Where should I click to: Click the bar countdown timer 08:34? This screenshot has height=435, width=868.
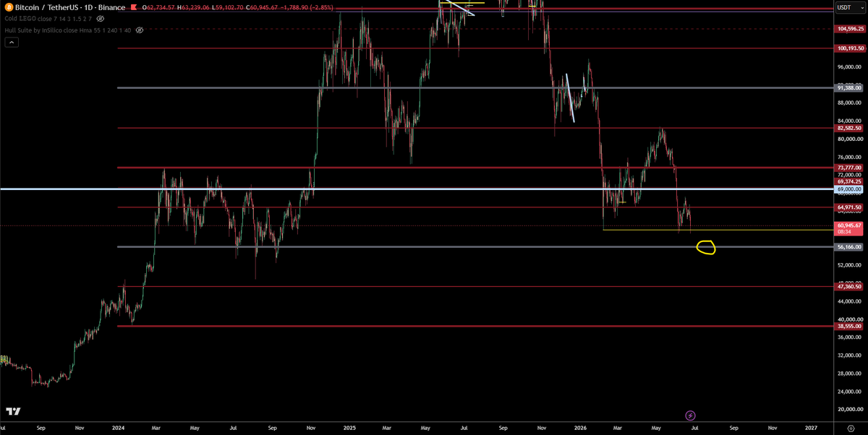coord(843,233)
